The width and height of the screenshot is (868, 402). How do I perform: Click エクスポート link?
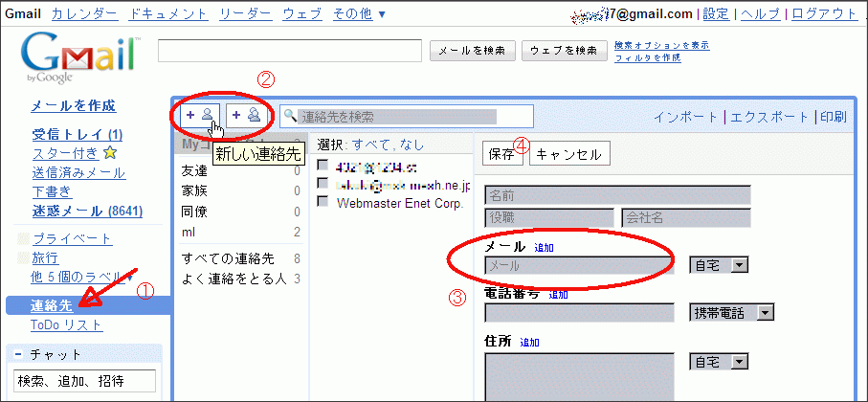pyautogui.click(x=770, y=117)
